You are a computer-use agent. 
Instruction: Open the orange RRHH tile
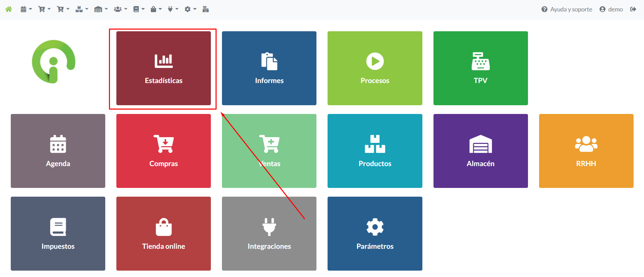(586, 151)
